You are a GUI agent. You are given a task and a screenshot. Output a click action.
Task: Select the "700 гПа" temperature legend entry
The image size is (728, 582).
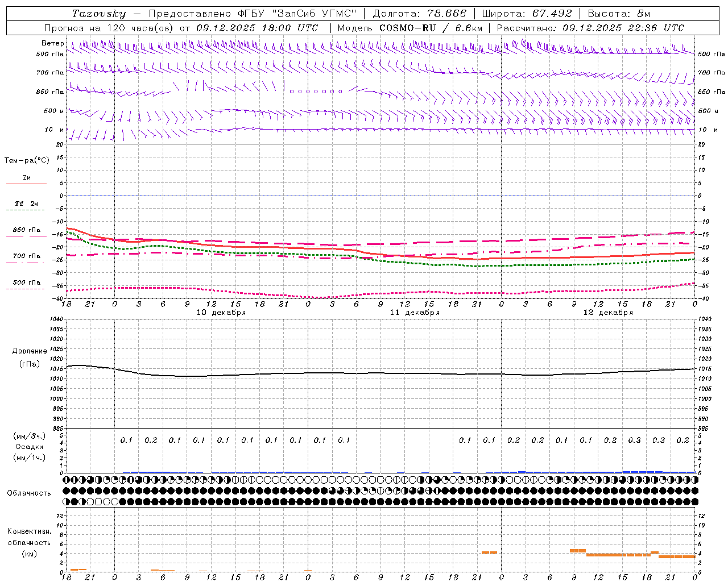[x=27, y=256]
